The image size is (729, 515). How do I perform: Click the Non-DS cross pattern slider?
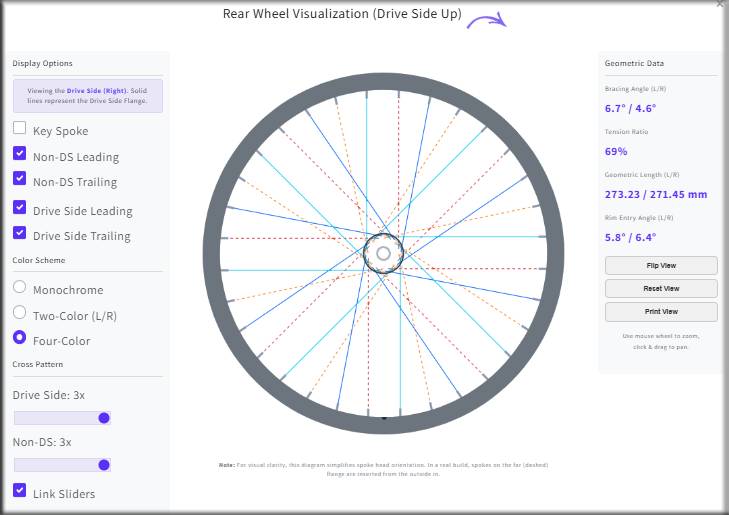coord(62,465)
